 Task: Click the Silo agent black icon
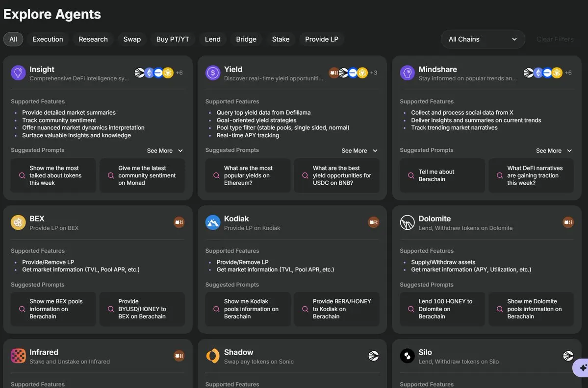(407, 356)
